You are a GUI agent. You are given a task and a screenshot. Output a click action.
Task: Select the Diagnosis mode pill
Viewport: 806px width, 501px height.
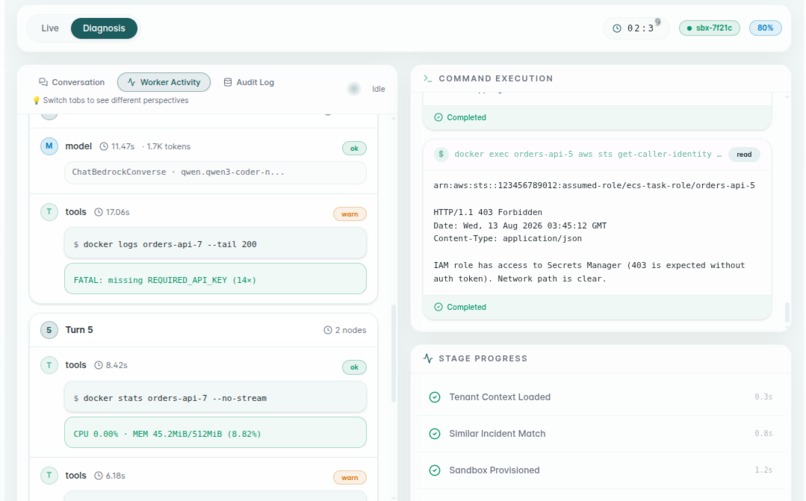pyautogui.click(x=104, y=28)
